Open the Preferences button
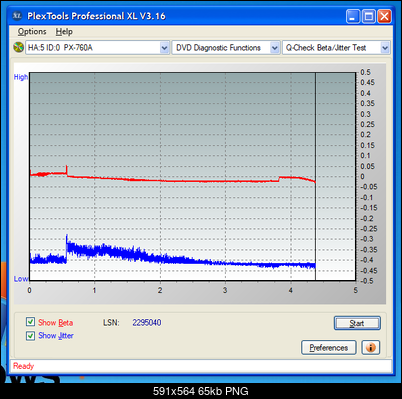 (329, 348)
